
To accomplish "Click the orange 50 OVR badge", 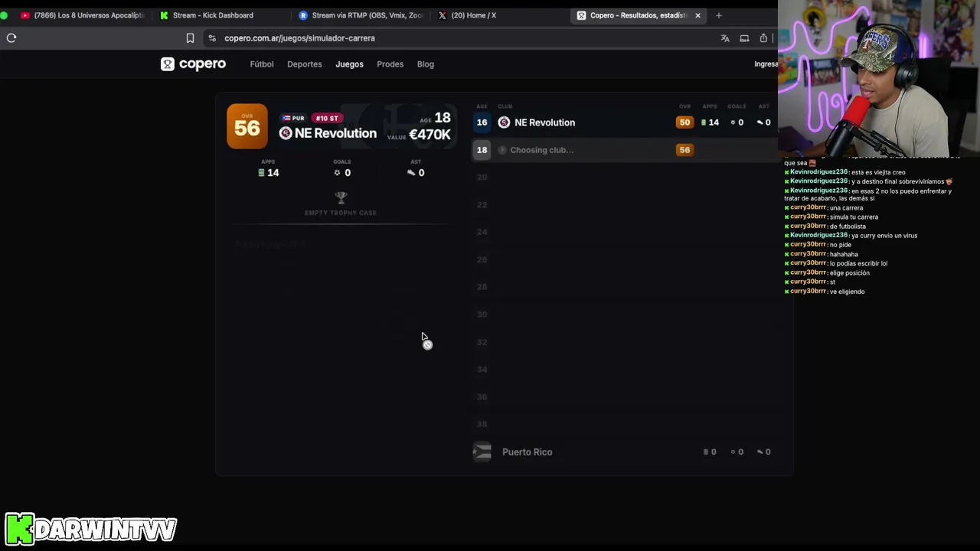I will click(684, 122).
